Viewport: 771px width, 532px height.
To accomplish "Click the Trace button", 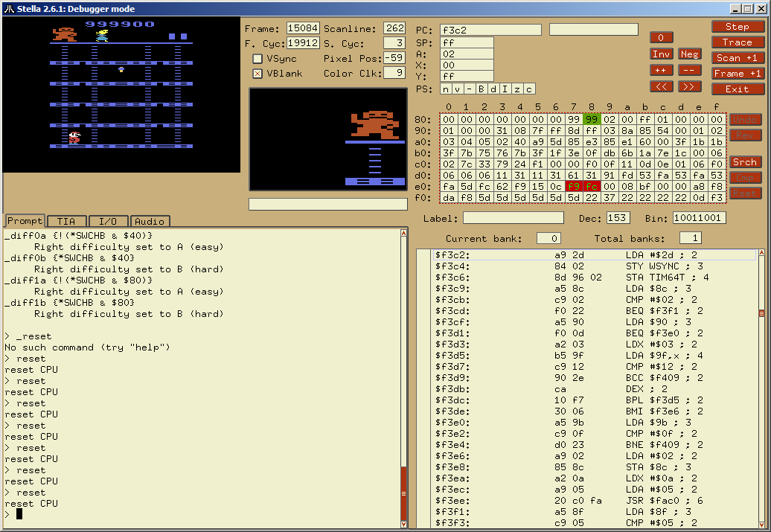I will 738,42.
